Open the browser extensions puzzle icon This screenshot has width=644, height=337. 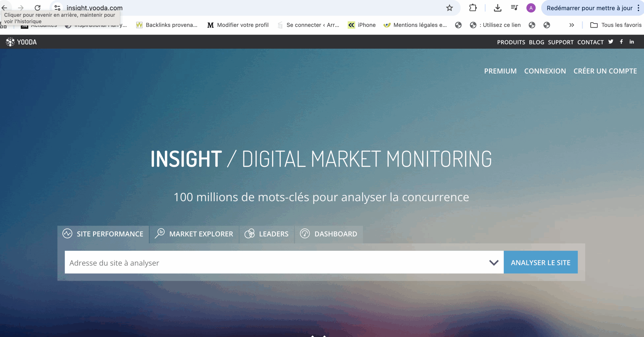[473, 8]
